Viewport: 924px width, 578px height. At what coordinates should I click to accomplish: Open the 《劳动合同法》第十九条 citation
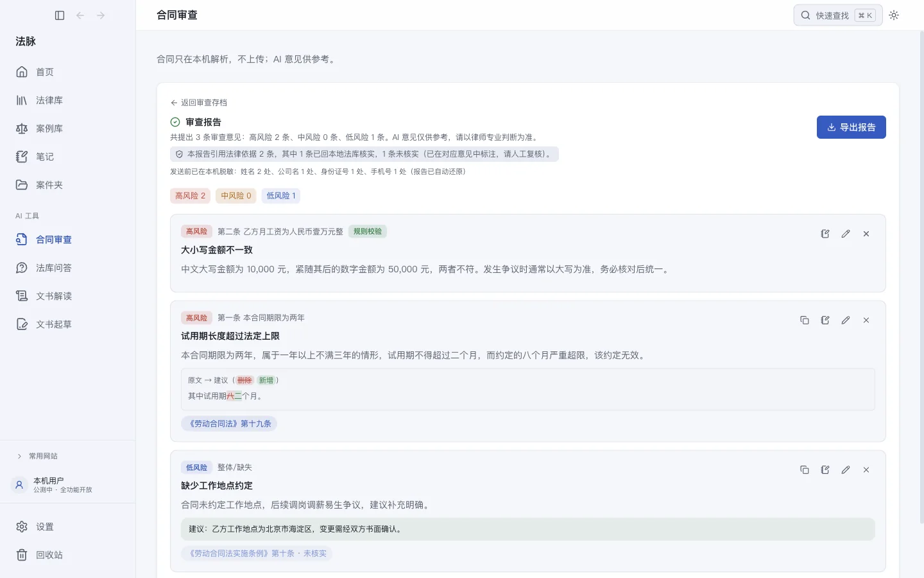(x=230, y=424)
